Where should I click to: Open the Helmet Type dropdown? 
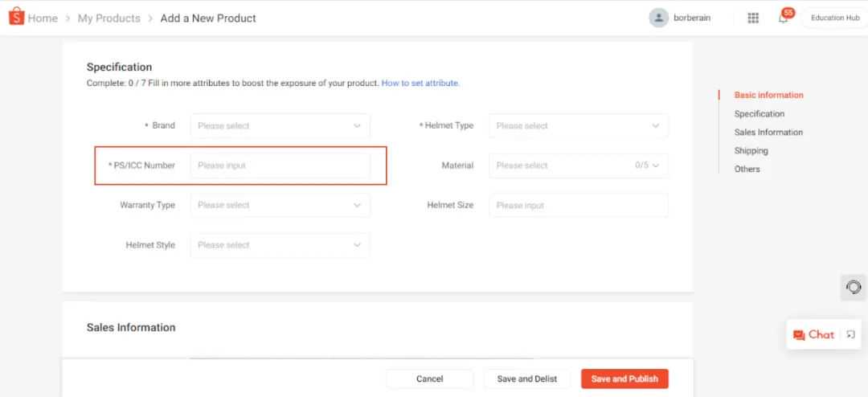(x=579, y=125)
